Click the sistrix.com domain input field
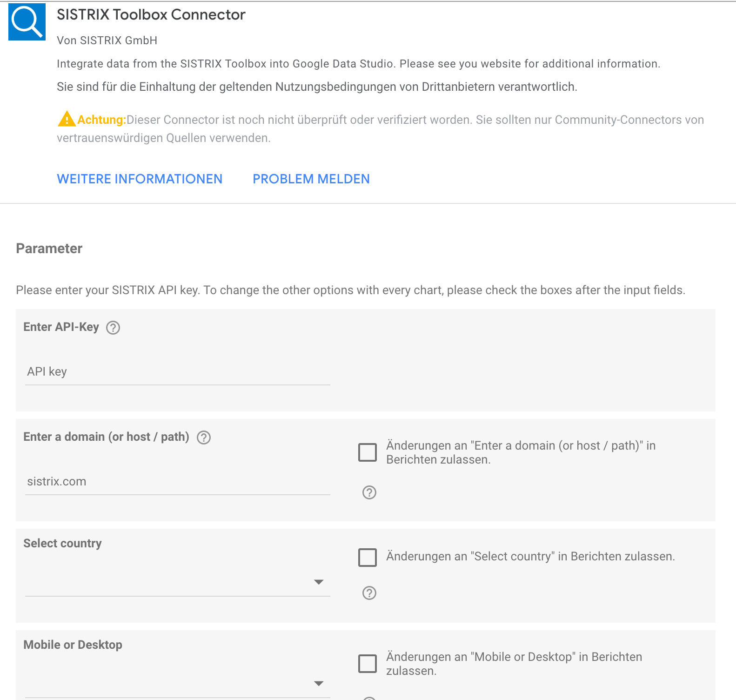Image resolution: width=736 pixels, height=700 pixels. coord(178,482)
